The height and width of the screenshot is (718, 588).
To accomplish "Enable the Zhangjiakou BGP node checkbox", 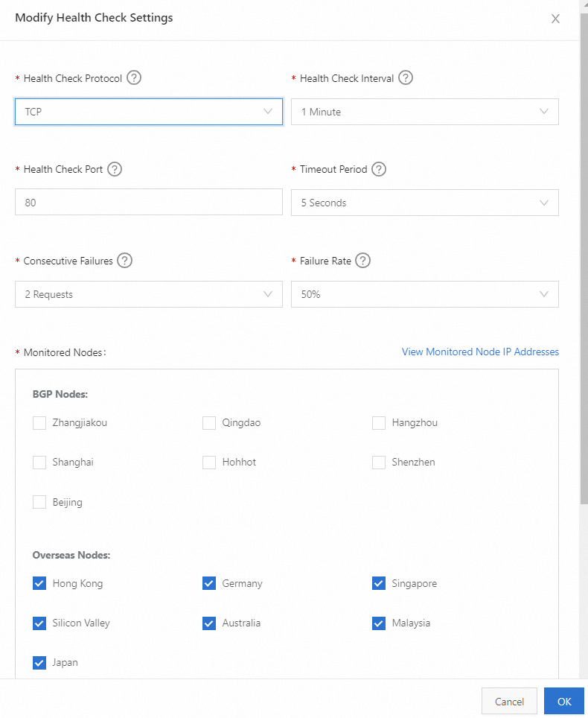I will (39, 423).
